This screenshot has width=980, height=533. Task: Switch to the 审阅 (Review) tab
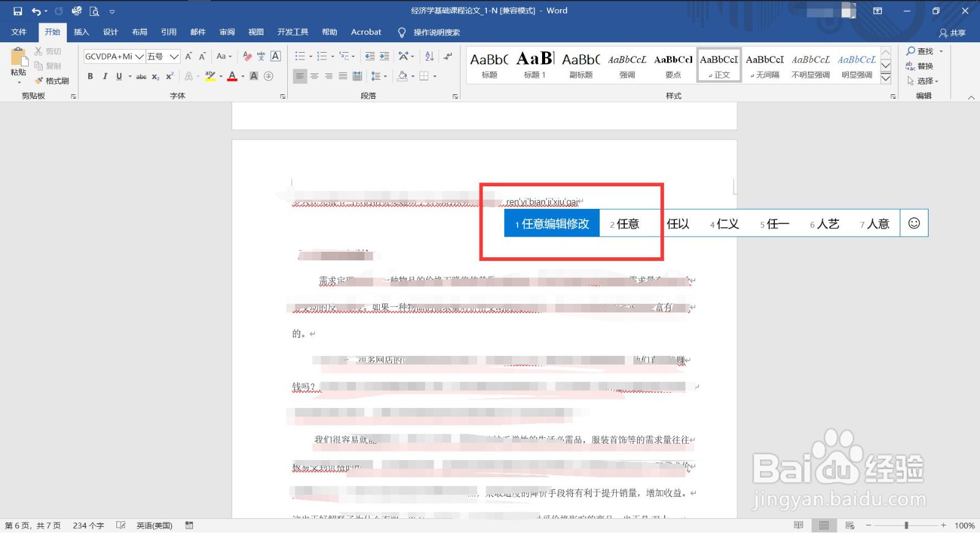pyautogui.click(x=227, y=32)
